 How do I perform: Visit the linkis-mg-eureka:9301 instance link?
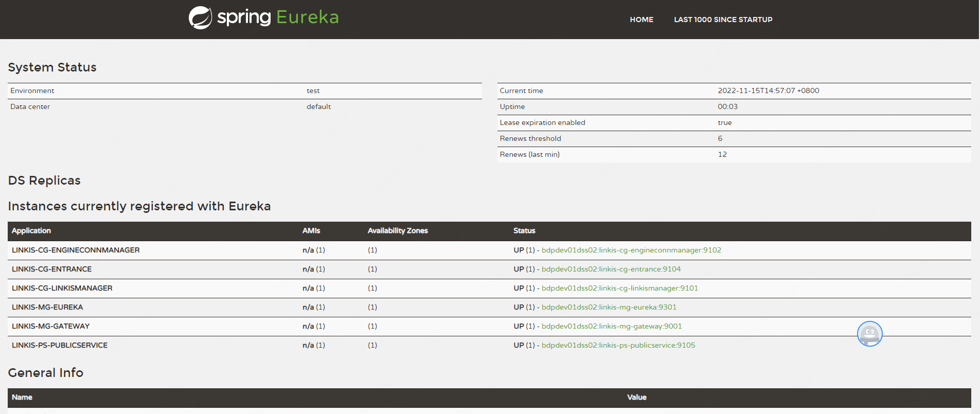pos(609,307)
